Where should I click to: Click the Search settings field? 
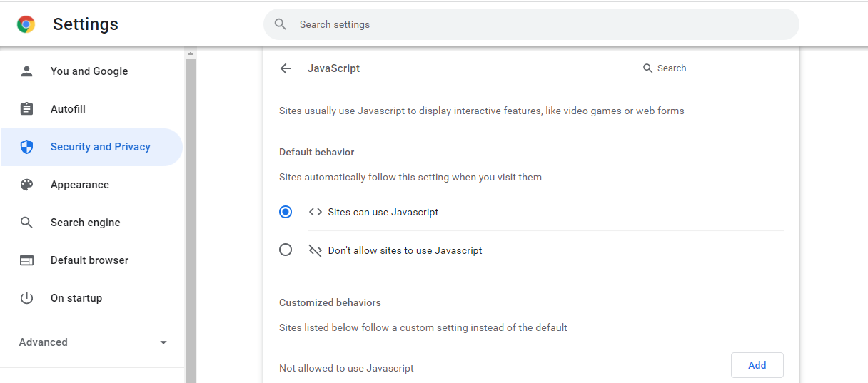coord(531,24)
